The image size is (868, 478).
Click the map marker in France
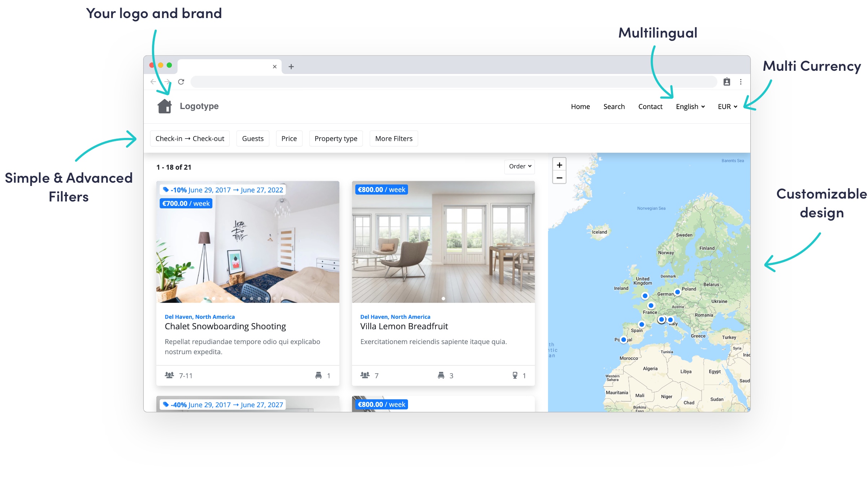click(651, 305)
